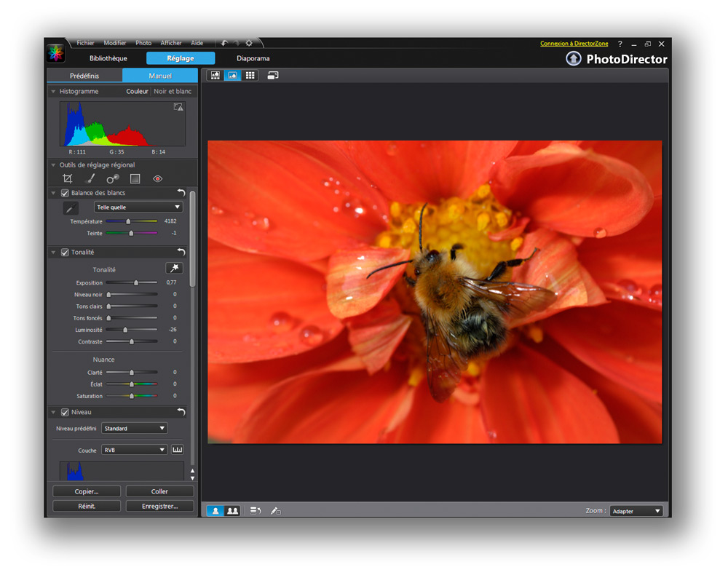Screen dimensions: 728x567
Task: Click the pencil edit icon below photo
Action: (x=276, y=511)
